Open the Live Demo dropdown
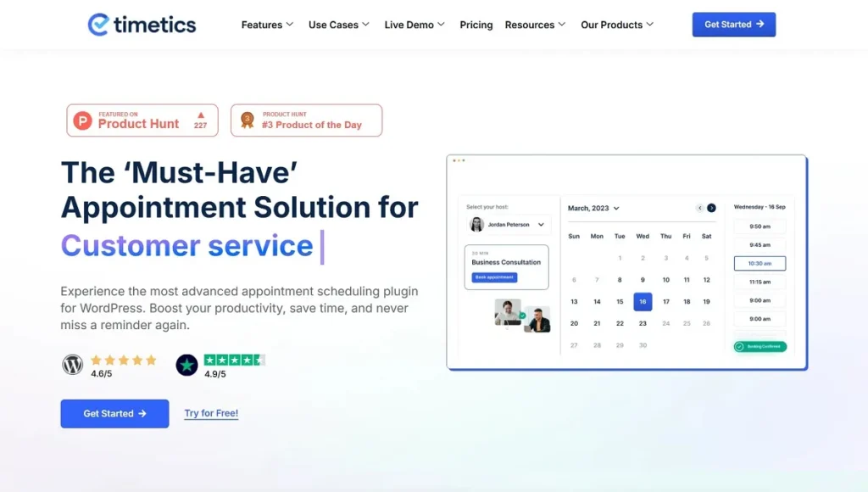Screen dimensions: 868x492 [x=414, y=25]
